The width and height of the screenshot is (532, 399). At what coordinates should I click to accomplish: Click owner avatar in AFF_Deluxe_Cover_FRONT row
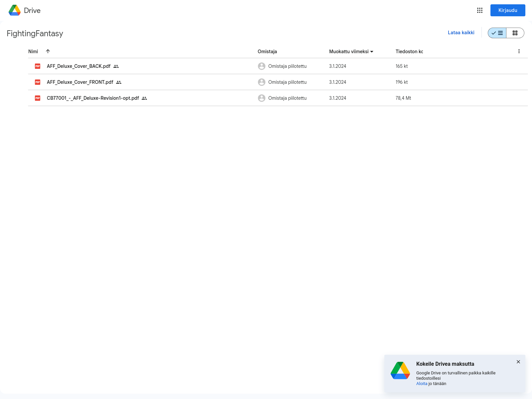(262, 82)
